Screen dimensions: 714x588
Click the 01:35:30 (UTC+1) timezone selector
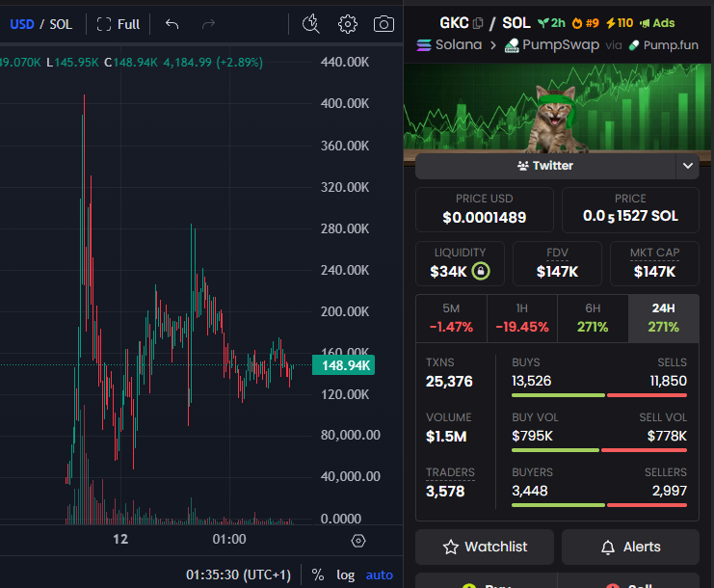coord(238,575)
